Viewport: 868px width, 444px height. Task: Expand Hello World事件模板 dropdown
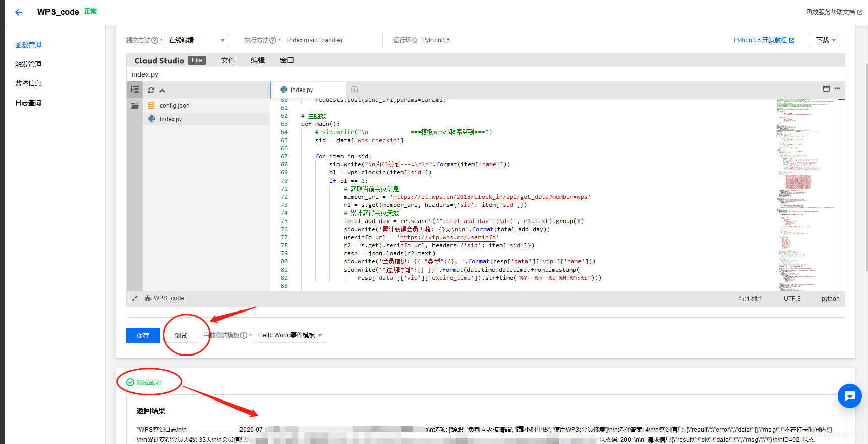click(290, 335)
